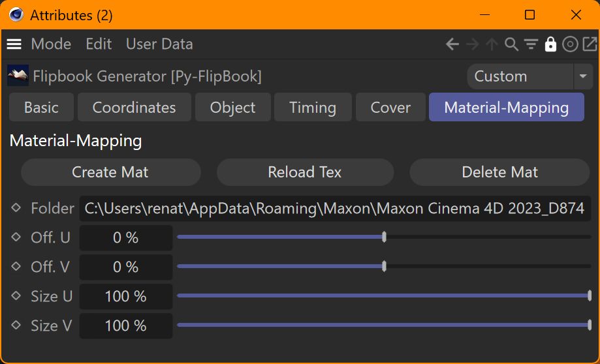
Task: Click the filter icon in Attributes toolbar
Action: click(x=531, y=44)
